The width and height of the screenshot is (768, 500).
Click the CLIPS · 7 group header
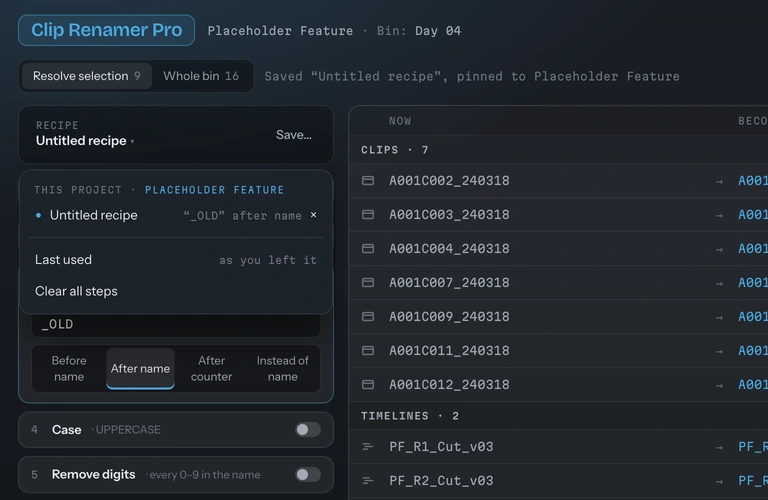click(395, 150)
